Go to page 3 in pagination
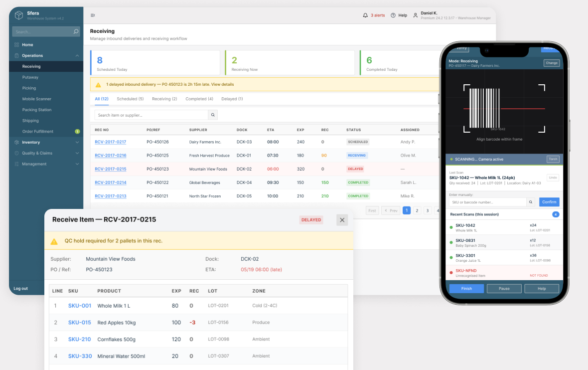This screenshot has height=370, width=588. [428, 210]
